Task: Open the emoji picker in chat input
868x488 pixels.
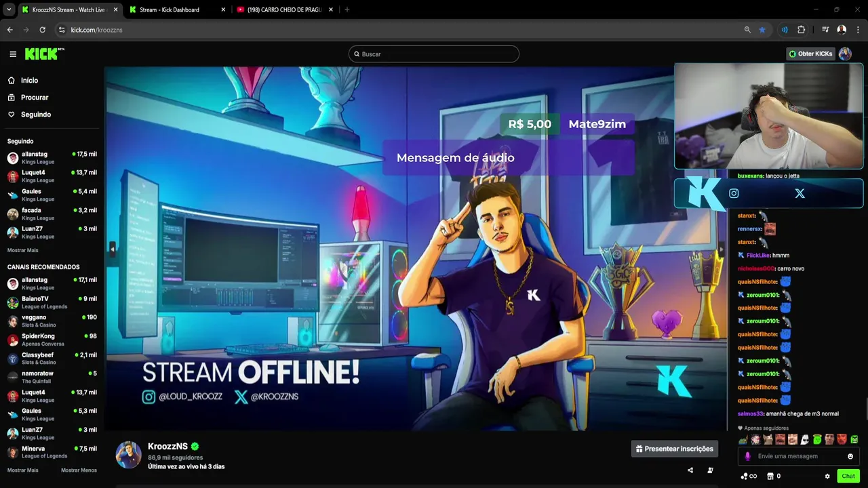Action: click(850, 456)
